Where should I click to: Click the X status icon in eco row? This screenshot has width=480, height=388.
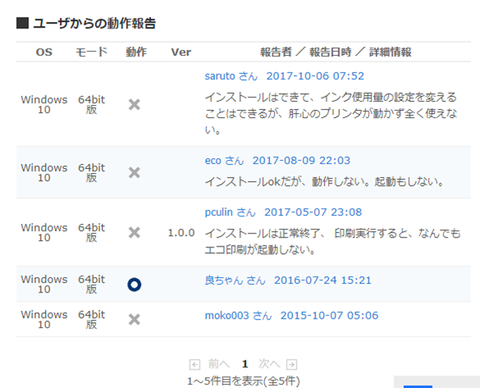tap(134, 173)
